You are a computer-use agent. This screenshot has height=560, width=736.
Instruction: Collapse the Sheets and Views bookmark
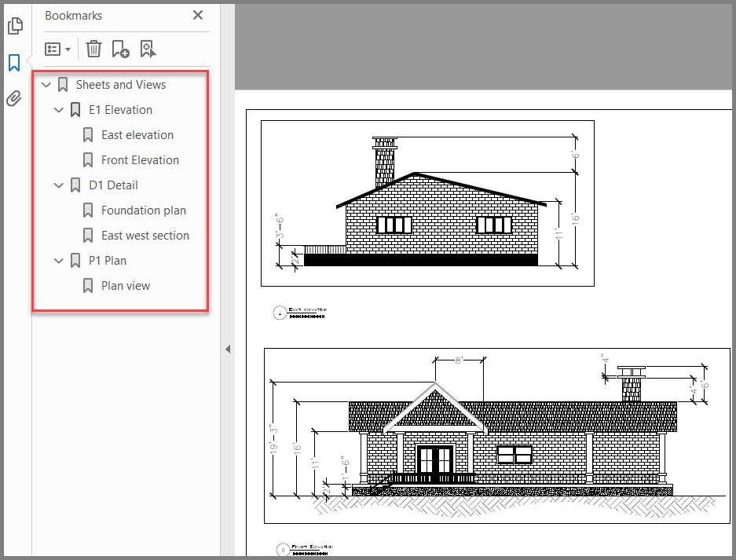[46, 85]
